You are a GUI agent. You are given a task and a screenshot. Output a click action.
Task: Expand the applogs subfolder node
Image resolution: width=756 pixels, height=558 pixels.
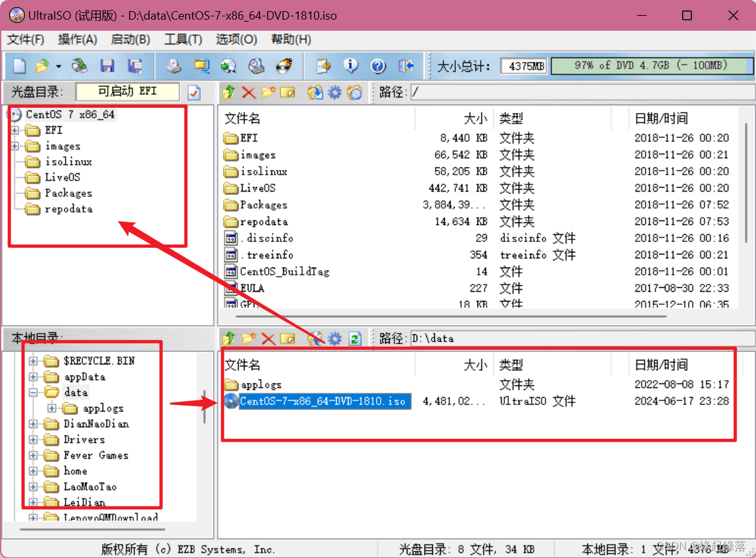52,408
